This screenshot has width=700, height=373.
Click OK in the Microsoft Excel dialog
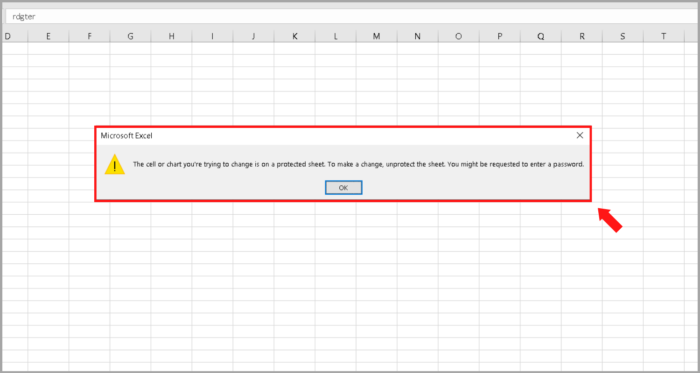(343, 188)
